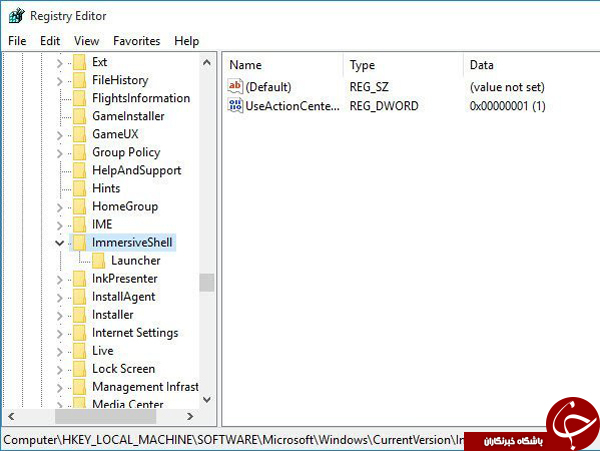This screenshot has width=600, height=451.
Task: Expand the Internet Settings key
Action: [59, 333]
